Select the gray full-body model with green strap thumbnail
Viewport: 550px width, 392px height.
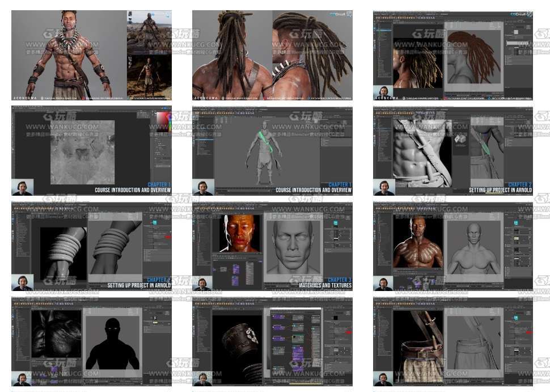272,151
